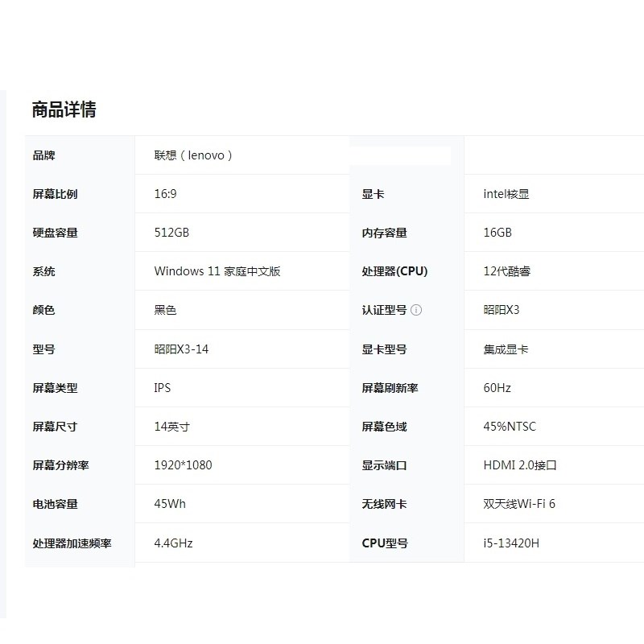The width and height of the screenshot is (644, 644).
Task: Select the 12代酷睿 value
Action: click(x=507, y=271)
